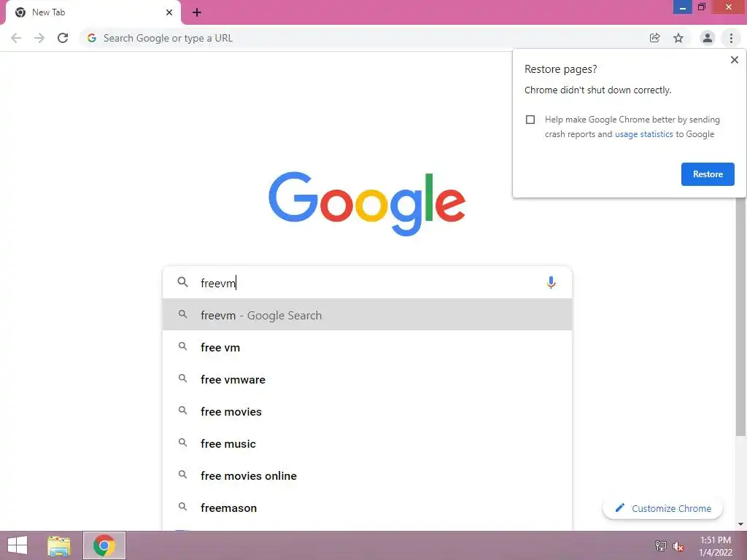Viewport: 747px width, 560px height.
Task: Select the 'free music' suggestion
Action: tap(367, 443)
